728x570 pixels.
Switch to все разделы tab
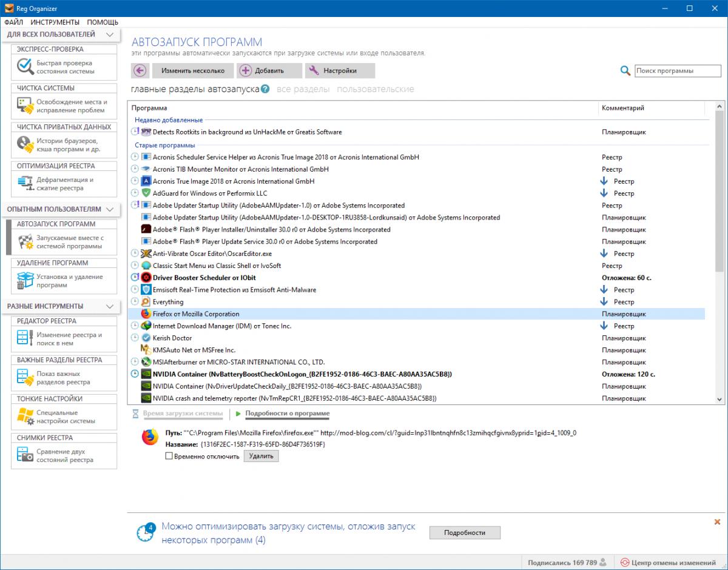coord(303,89)
